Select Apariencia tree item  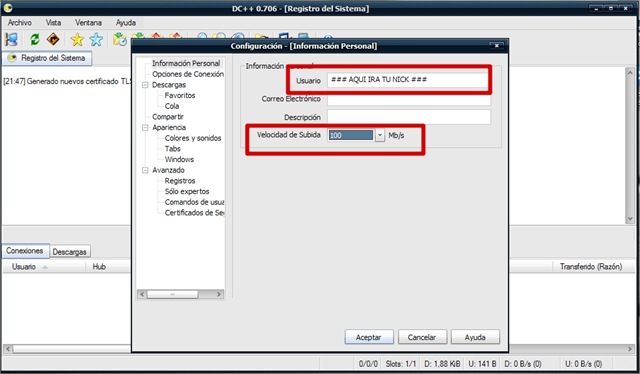pos(169,127)
